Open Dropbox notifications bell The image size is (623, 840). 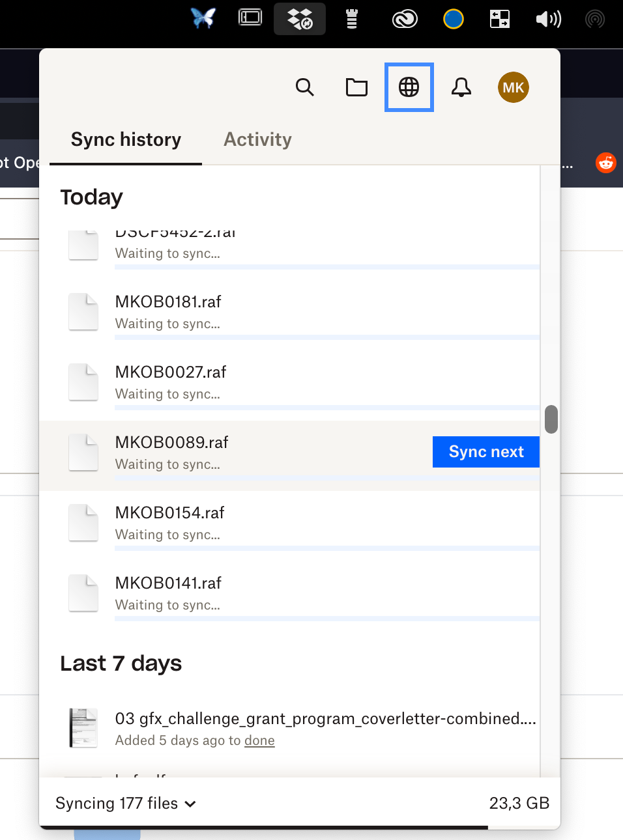tap(461, 87)
